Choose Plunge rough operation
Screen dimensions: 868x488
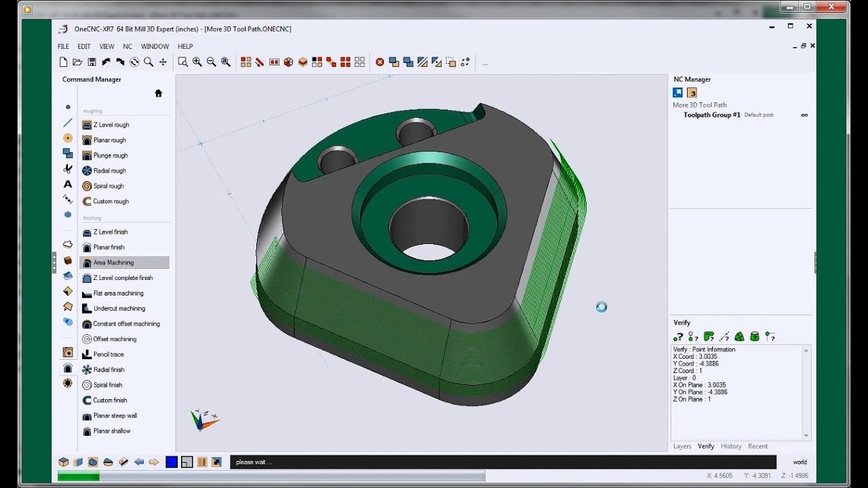(x=111, y=155)
